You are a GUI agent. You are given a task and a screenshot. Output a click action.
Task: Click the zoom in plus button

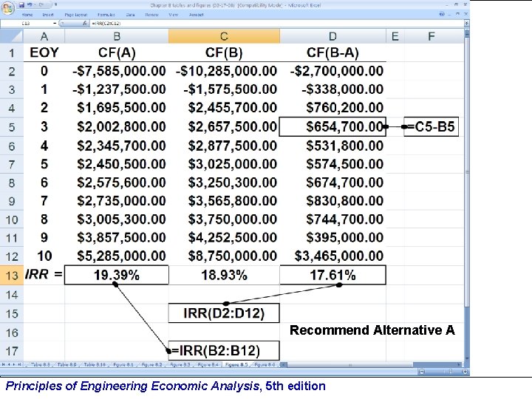pyautogui.click(x=465, y=371)
